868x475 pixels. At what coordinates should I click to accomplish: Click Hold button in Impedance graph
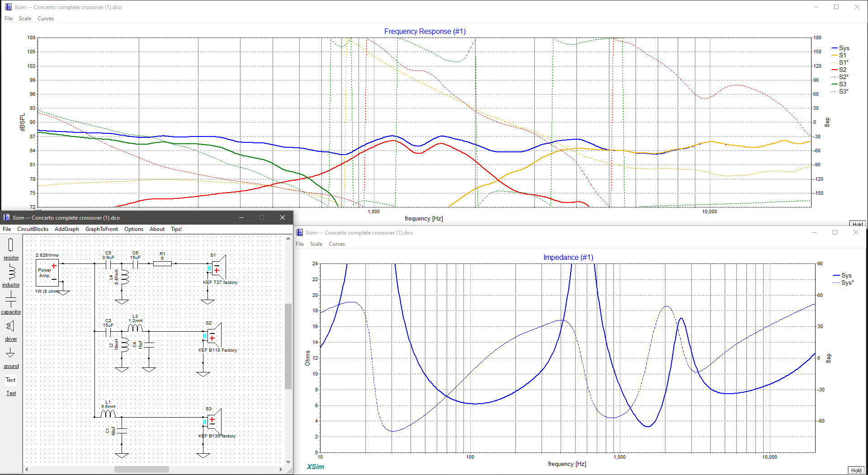(856, 470)
